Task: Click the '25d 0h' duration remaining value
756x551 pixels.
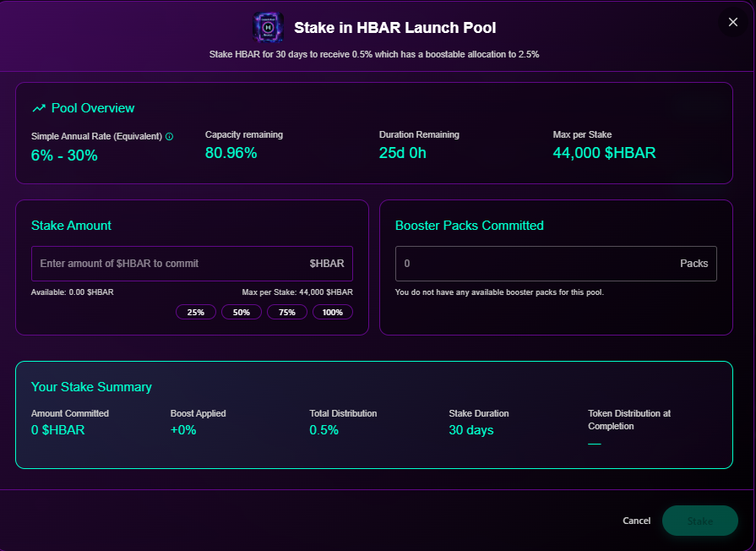Action: click(x=403, y=153)
